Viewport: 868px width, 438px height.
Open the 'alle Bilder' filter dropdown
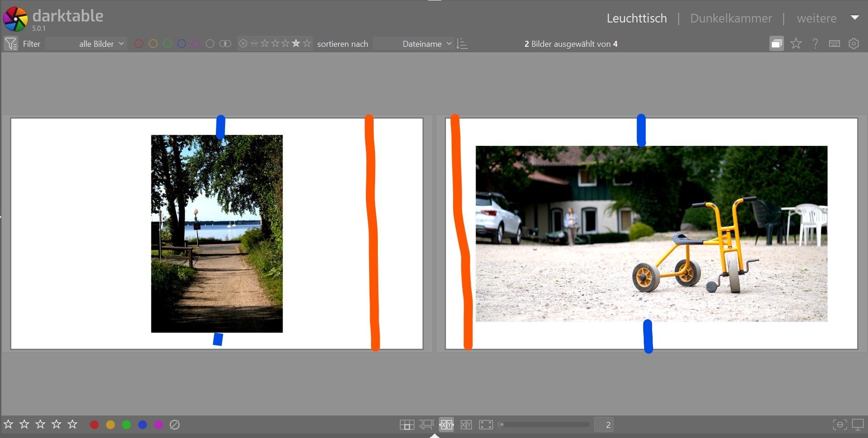coord(101,44)
